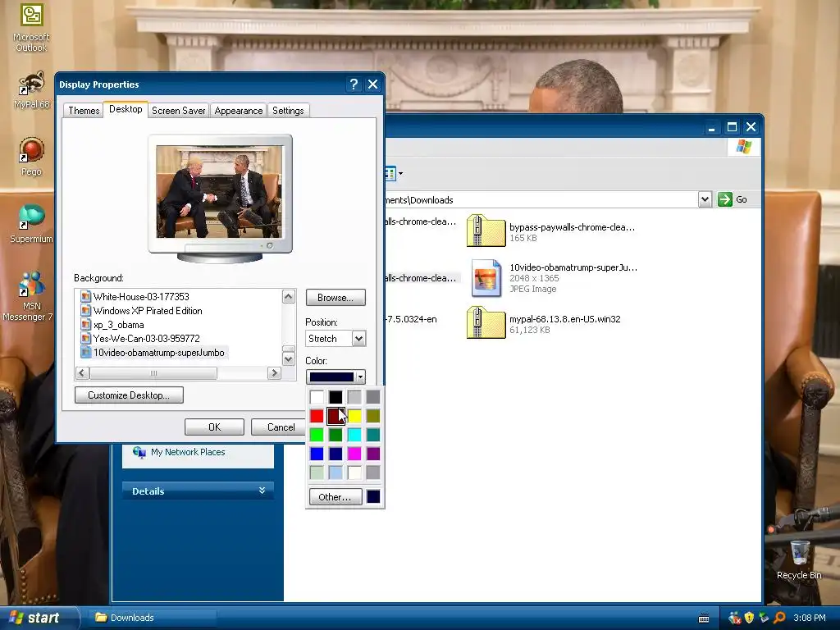This screenshot has height=630, width=840.
Task: Select the Pego desktop shortcut
Action: [x=31, y=157]
